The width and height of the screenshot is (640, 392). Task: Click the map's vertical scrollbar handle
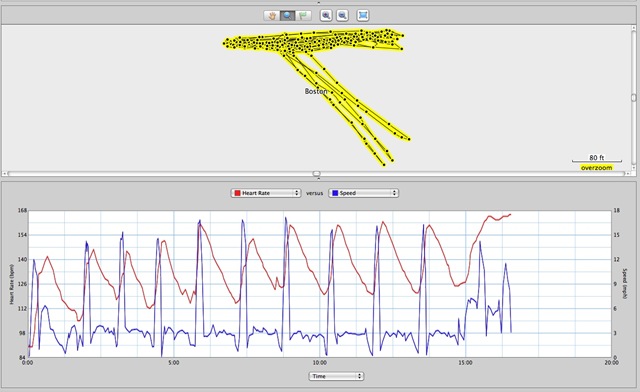coord(633,98)
